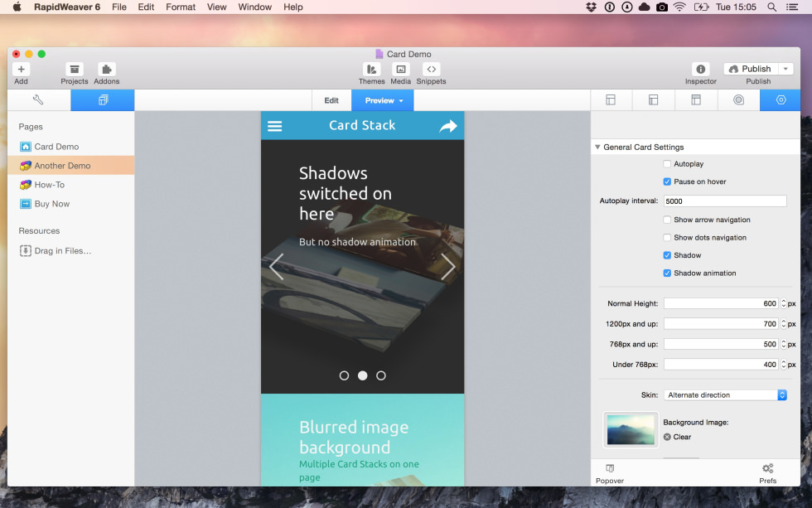
Task: Open the Format menu
Action: point(181,7)
